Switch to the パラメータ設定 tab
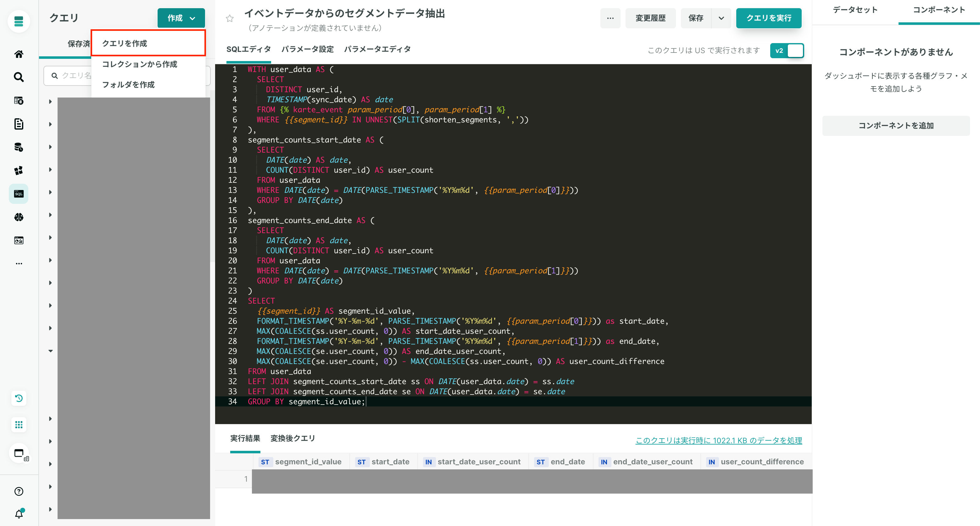Image resolution: width=980 pixels, height=526 pixels. [x=307, y=49]
